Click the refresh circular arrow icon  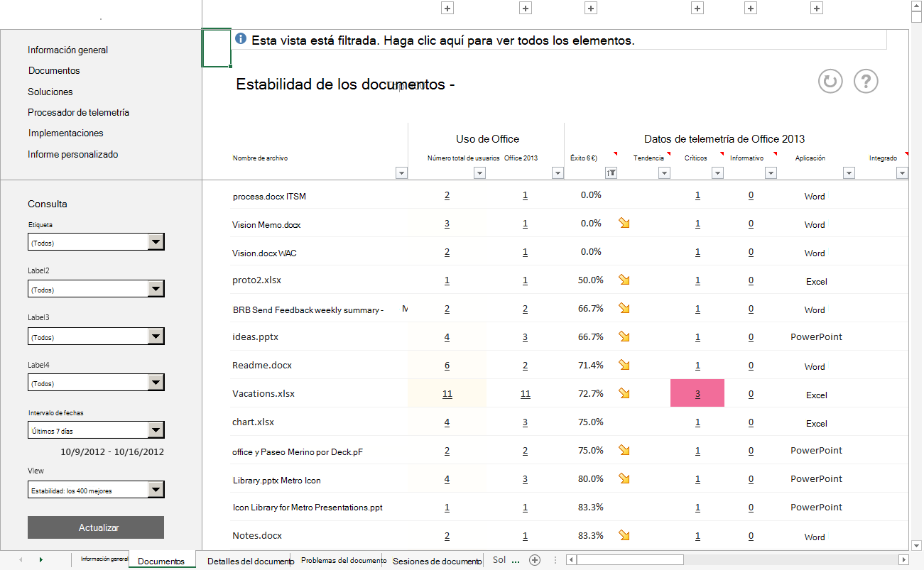coord(830,81)
